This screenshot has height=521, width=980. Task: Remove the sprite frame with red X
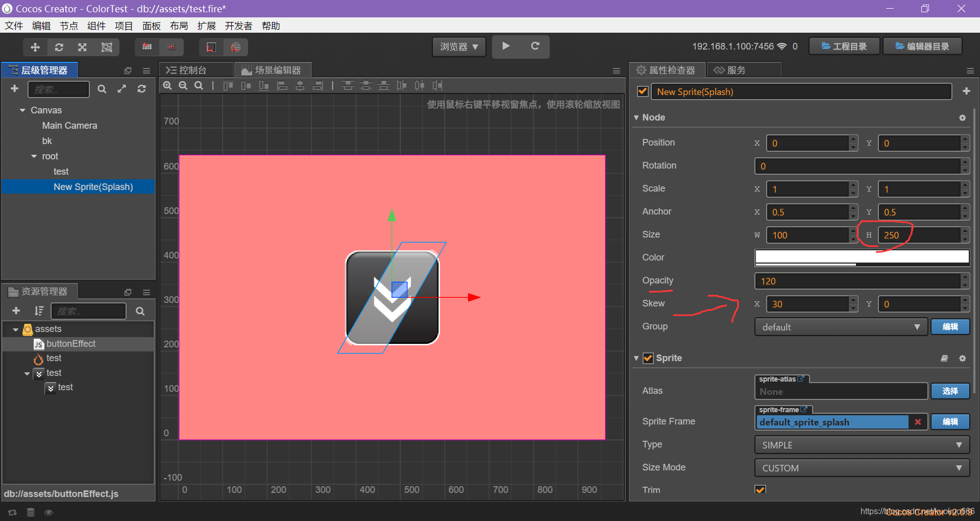918,422
